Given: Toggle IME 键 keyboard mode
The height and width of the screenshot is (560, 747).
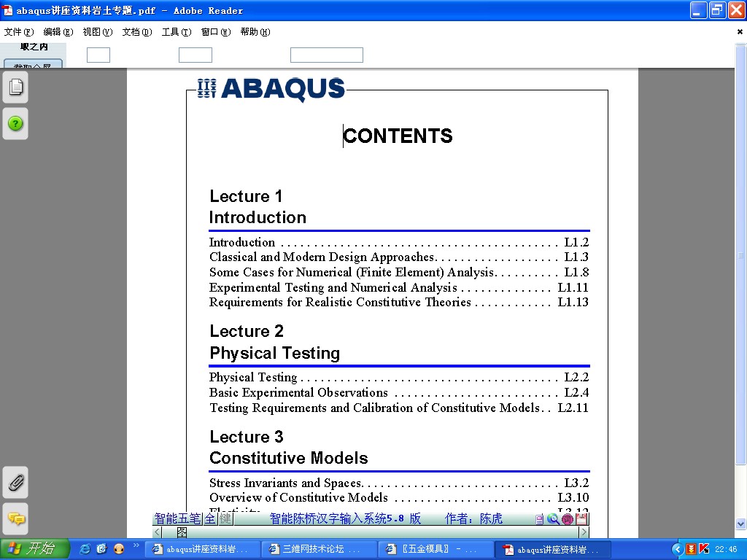Looking at the screenshot, I should [x=225, y=518].
